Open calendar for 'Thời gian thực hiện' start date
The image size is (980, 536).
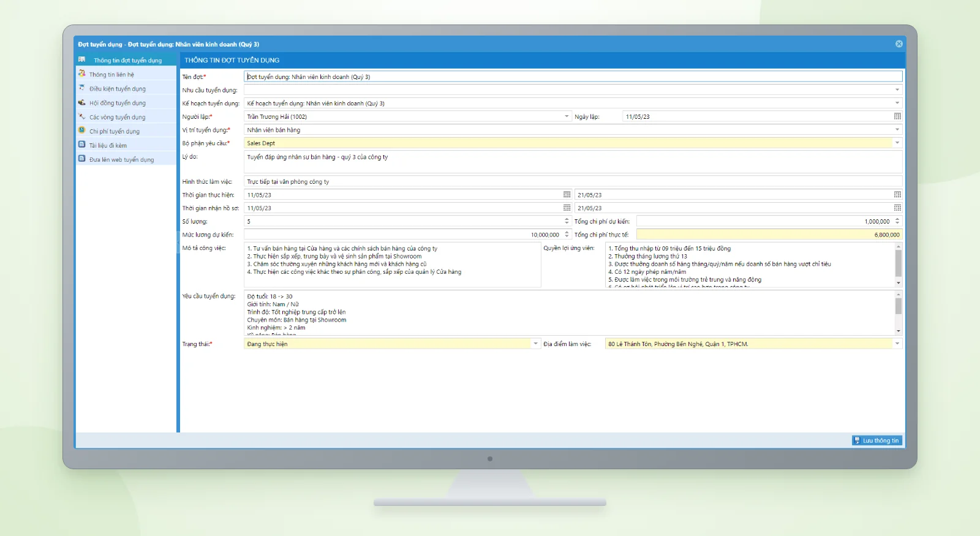point(567,195)
